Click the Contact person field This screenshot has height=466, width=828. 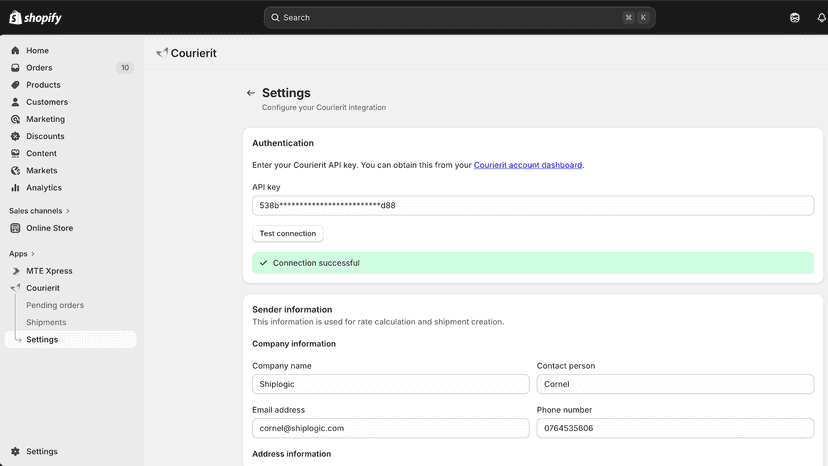(675, 384)
